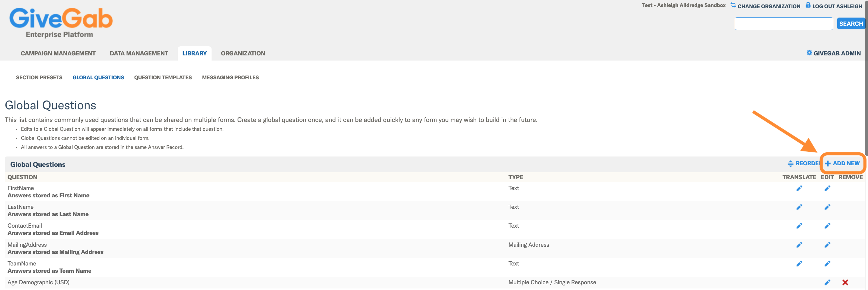
Task: Click the translate pencil for FirstName
Action: coord(799,188)
